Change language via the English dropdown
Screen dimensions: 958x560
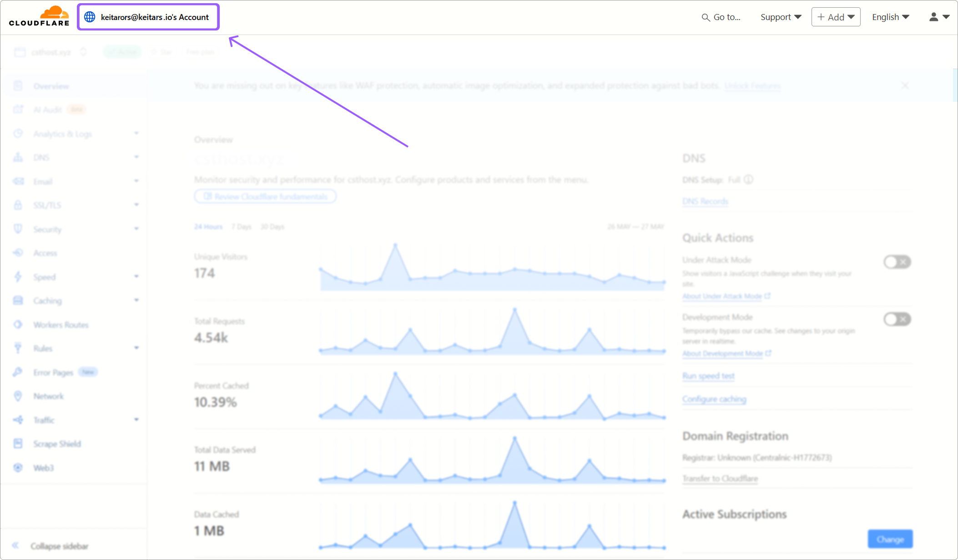(x=890, y=17)
